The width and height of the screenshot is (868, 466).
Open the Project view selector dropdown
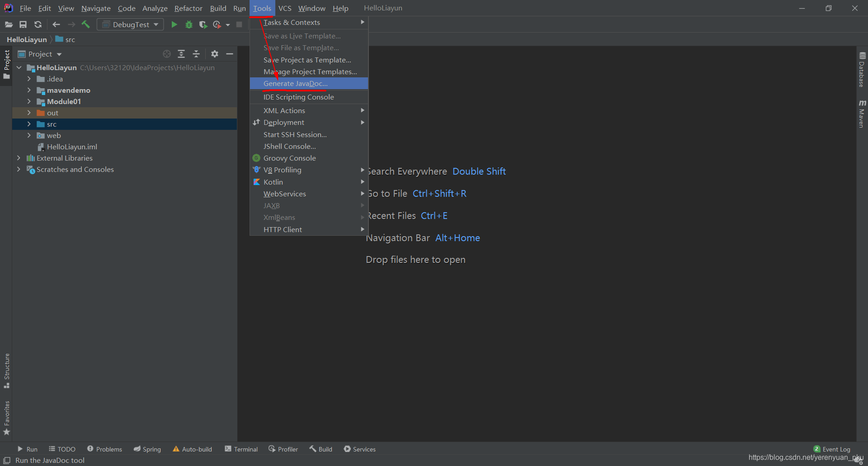[x=40, y=54]
